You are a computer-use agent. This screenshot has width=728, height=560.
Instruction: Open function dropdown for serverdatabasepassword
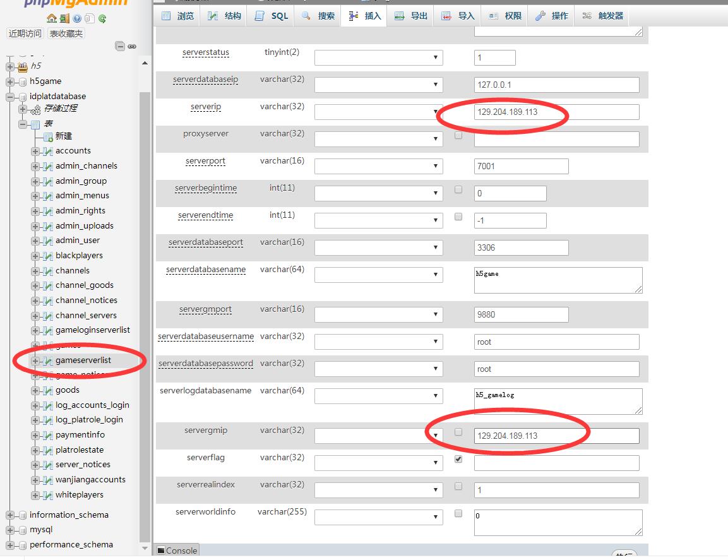pos(378,369)
